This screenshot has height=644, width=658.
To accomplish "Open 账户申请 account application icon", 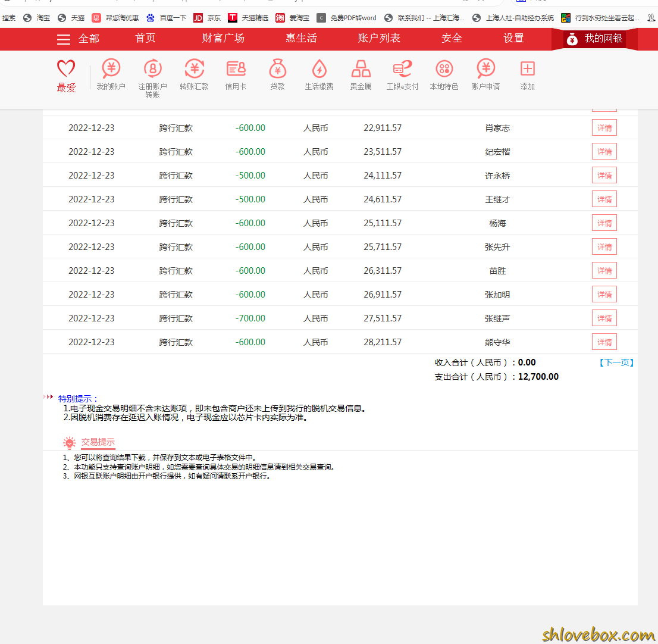I will tap(485, 68).
